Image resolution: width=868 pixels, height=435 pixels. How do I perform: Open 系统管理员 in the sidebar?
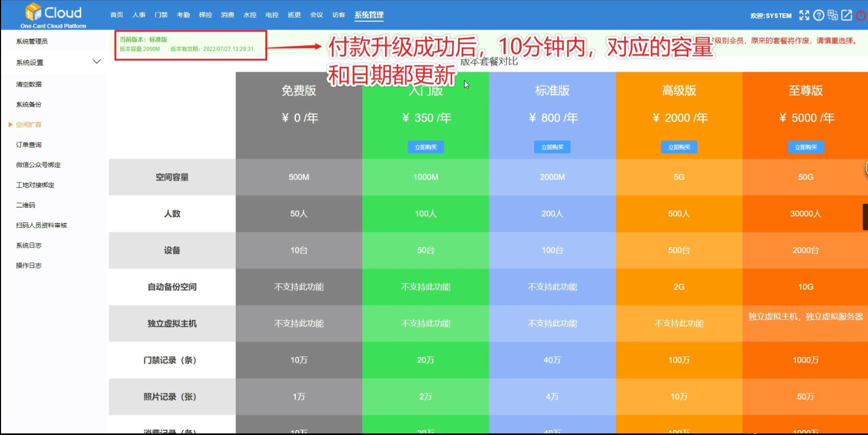click(32, 41)
